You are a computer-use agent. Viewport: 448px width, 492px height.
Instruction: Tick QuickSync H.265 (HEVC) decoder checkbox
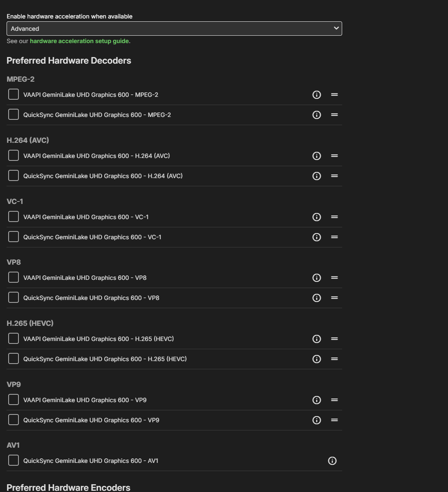click(x=14, y=359)
